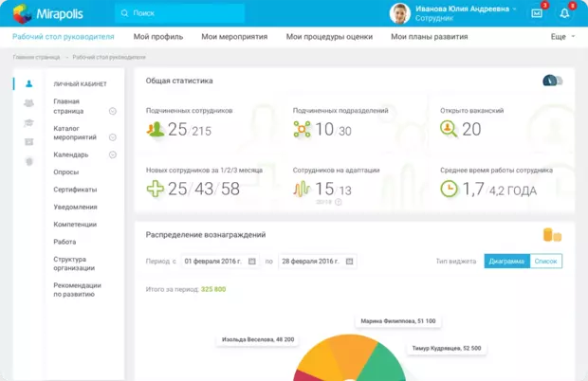Click the green pie chart segment
Image resolution: width=588 pixels, height=381 pixels.
[384, 365]
